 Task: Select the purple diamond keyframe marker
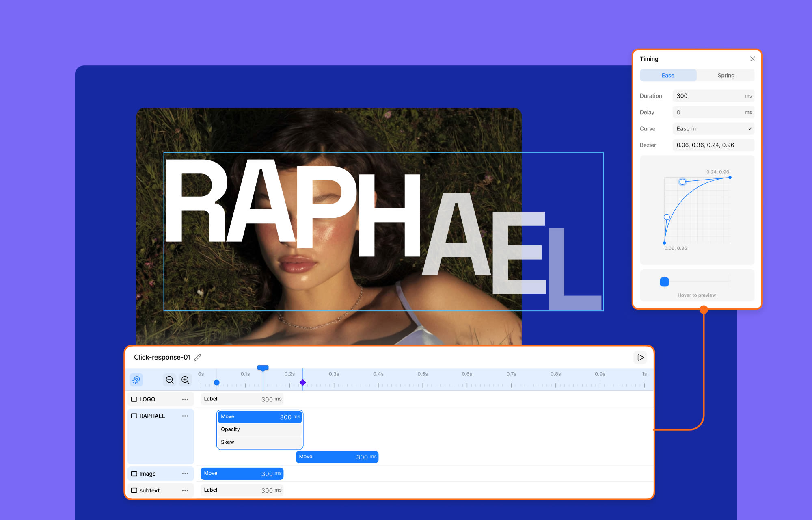coord(303,383)
